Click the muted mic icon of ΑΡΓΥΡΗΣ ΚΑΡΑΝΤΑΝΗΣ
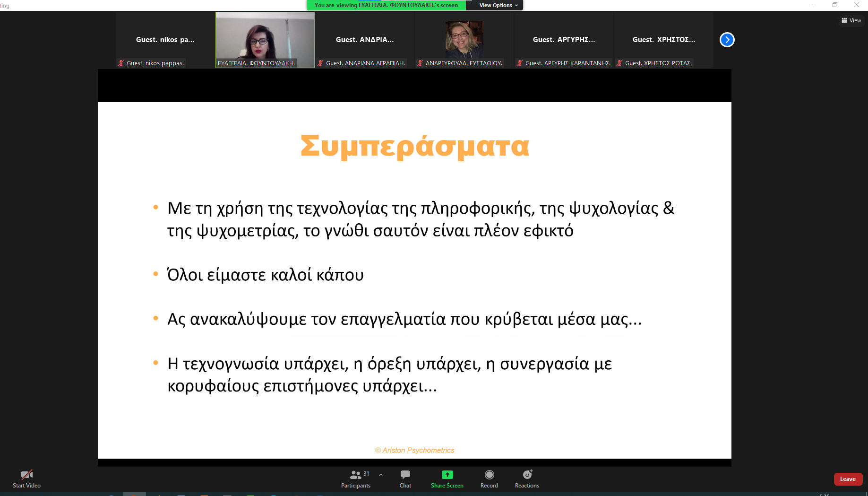Image resolution: width=868 pixels, height=496 pixels. click(x=520, y=63)
